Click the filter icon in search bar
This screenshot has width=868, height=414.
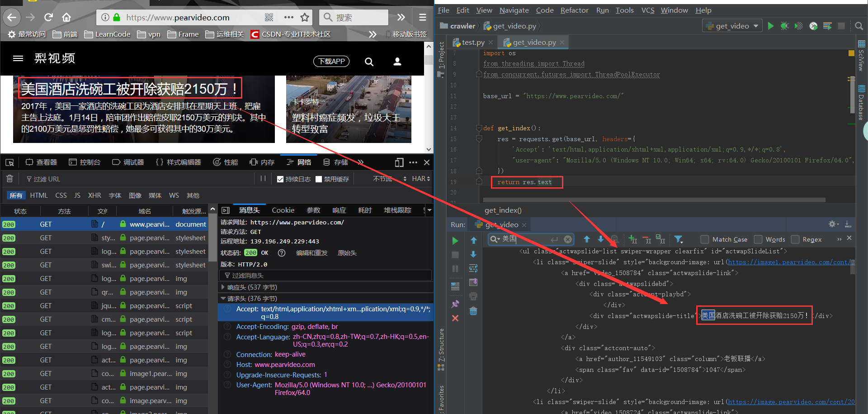(678, 239)
